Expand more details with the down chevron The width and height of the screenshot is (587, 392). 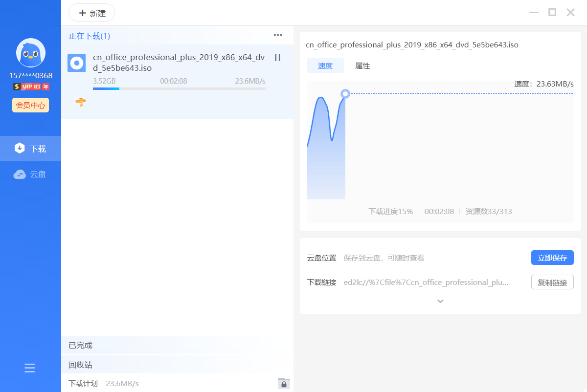click(440, 301)
